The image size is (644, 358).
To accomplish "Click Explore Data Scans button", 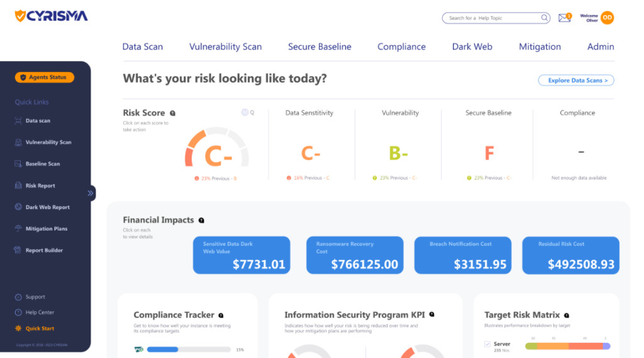I will click(576, 80).
